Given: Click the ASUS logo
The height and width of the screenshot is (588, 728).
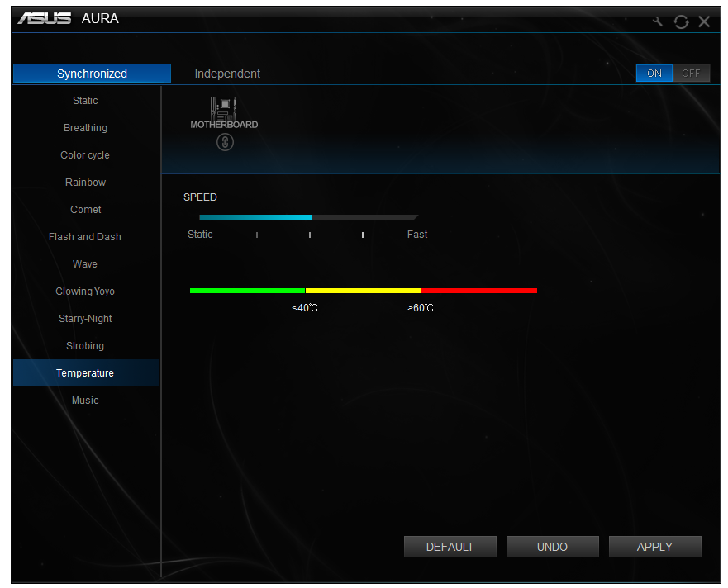Looking at the screenshot, I should pyautogui.click(x=45, y=18).
